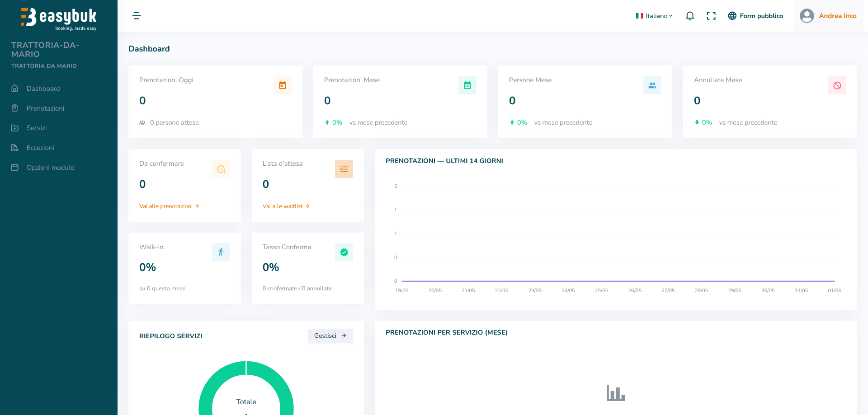Image resolution: width=868 pixels, height=415 pixels.
Task: Follow the Vai alle prenotazioni link
Action: pyautogui.click(x=169, y=206)
